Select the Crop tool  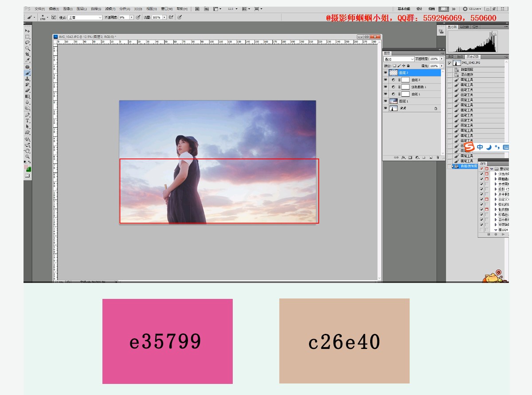pos(27,54)
